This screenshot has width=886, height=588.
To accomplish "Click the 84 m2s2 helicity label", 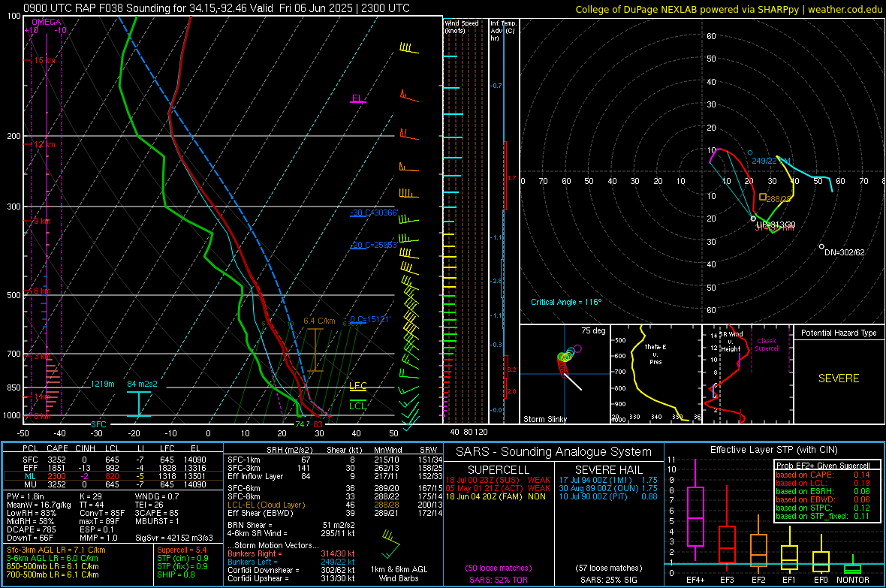I will (143, 384).
